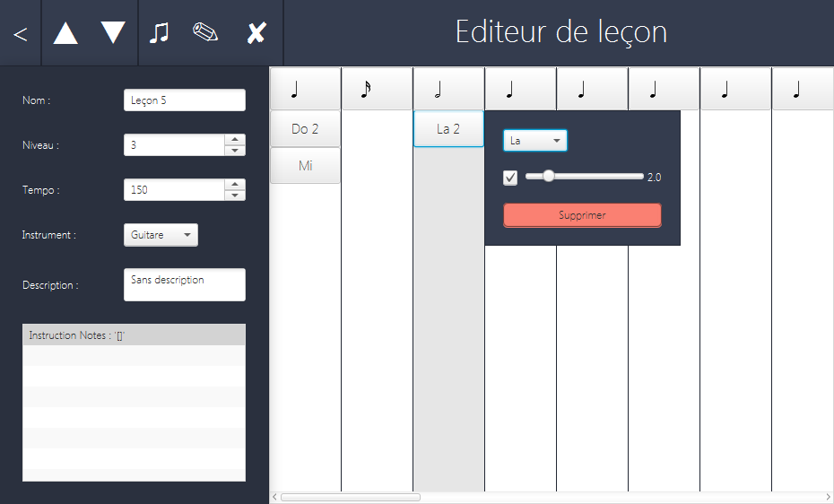Click the up triangle toolbar icon
This screenshot has height=504, width=834.
66,33
